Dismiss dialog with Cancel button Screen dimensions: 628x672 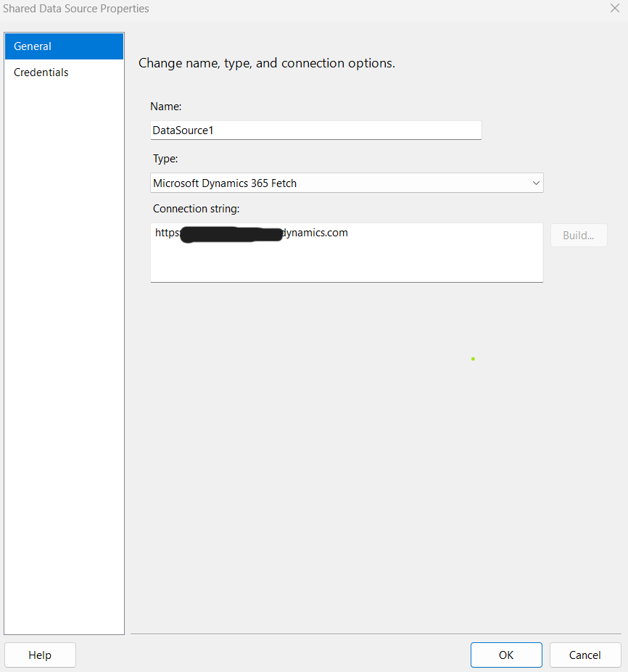coord(585,655)
